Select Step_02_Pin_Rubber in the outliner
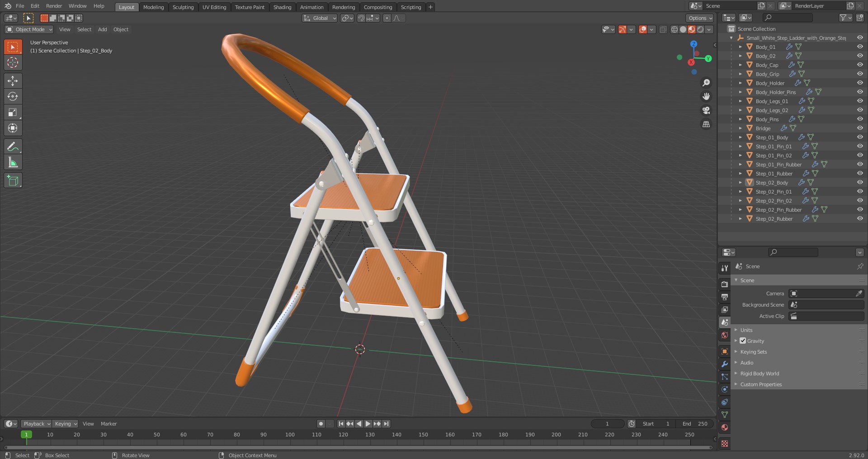 pos(778,210)
